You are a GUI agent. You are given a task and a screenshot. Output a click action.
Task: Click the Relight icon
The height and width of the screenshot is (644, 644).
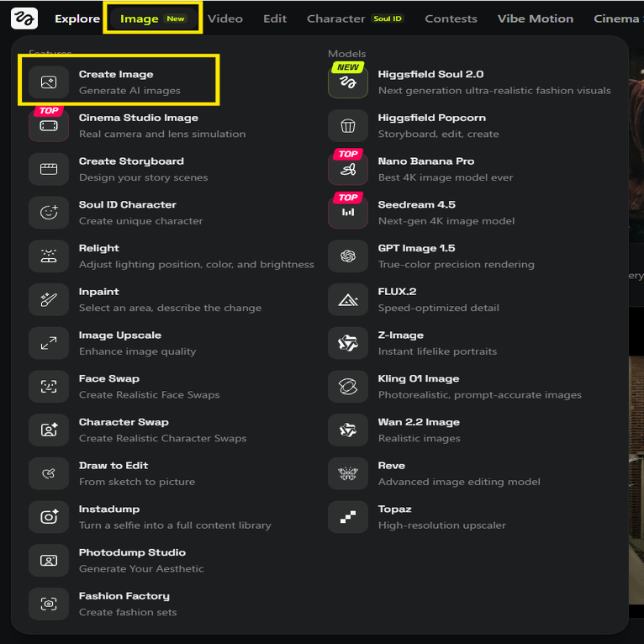point(49,256)
